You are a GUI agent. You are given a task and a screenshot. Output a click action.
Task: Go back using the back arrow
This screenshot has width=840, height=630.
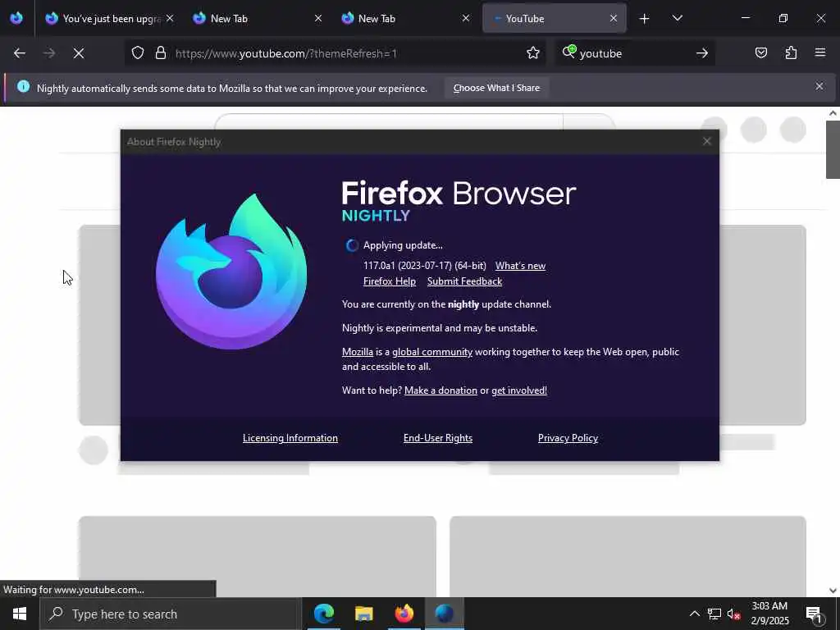point(20,53)
